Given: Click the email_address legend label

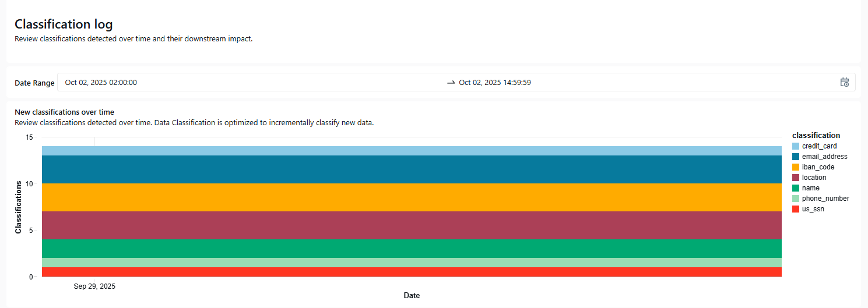Looking at the screenshot, I should 825,157.
